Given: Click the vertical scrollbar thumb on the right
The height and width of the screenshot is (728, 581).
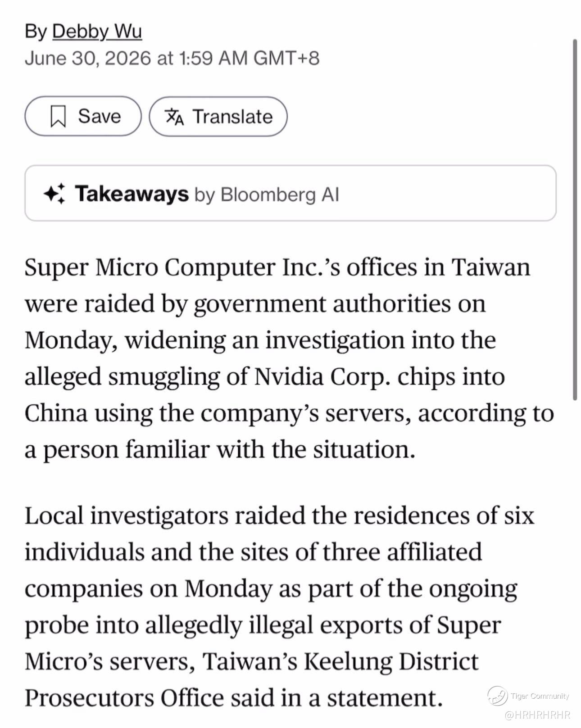Looking at the screenshot, I should point(575,220).
